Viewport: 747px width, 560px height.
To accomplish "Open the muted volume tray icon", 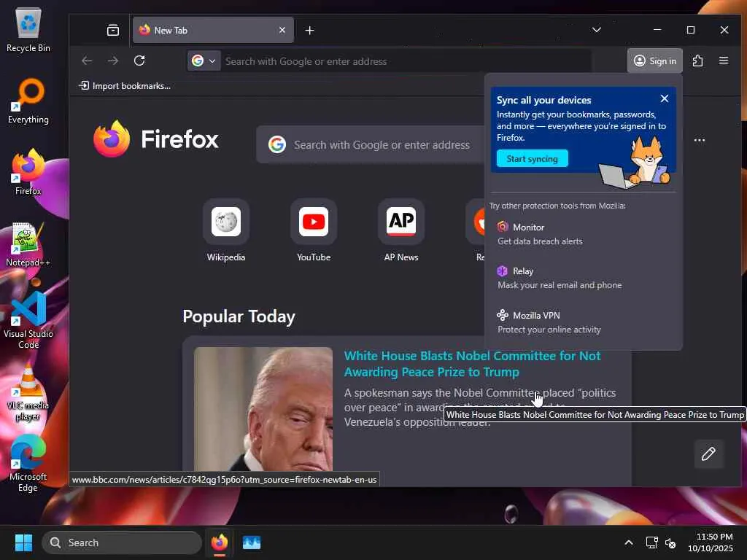I will (x=670, y=542).
